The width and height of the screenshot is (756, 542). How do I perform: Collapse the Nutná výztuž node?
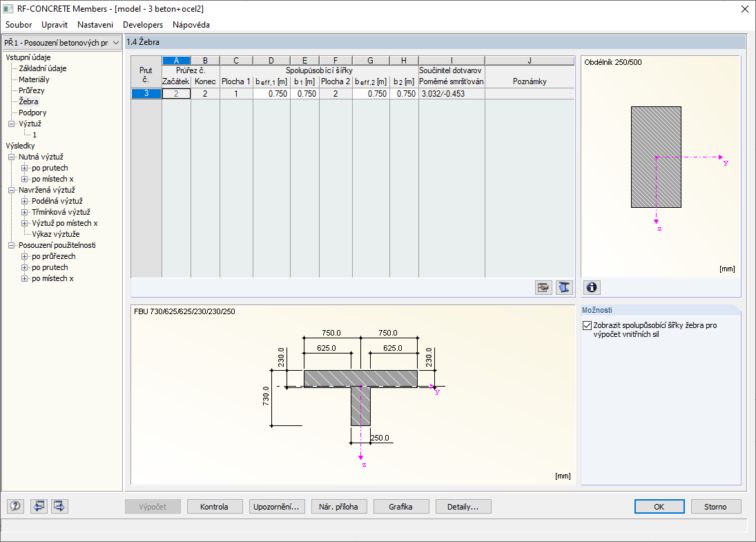point(12,157)
